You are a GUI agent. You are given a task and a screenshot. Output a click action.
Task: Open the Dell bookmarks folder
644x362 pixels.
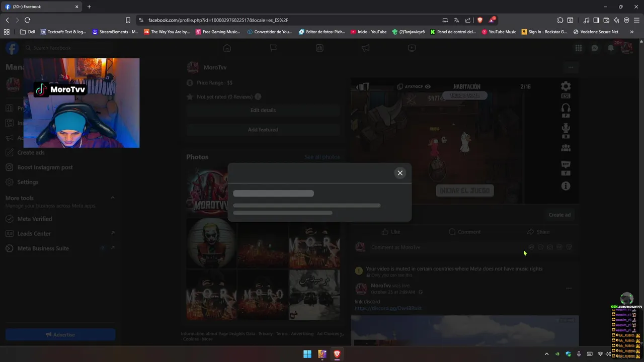(x=28, y=32)
